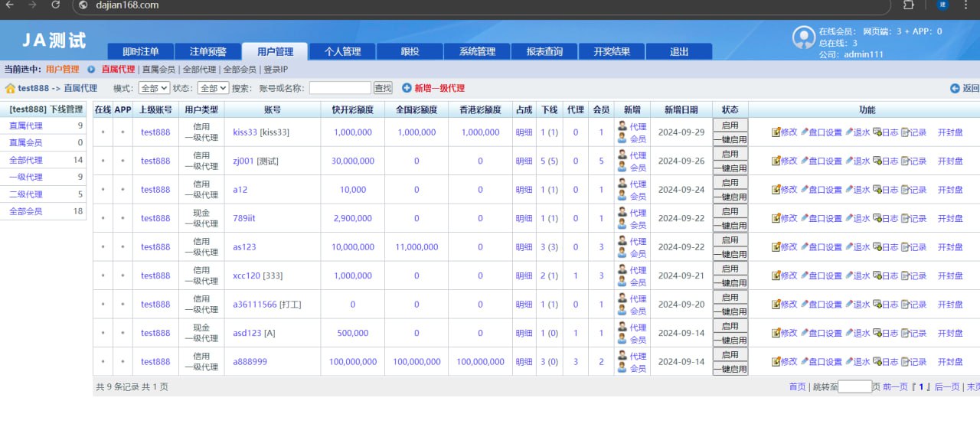Click the blue plus icon for 新增一级代理
Image resolution: width=980 pixels, height=440 pixels.
[x=407, y=88]
